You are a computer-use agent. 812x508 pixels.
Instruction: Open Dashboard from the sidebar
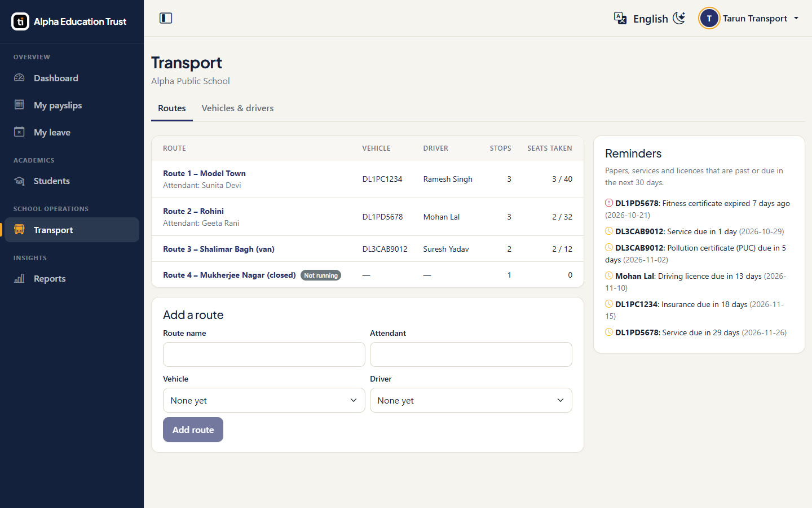click(72, 78)
